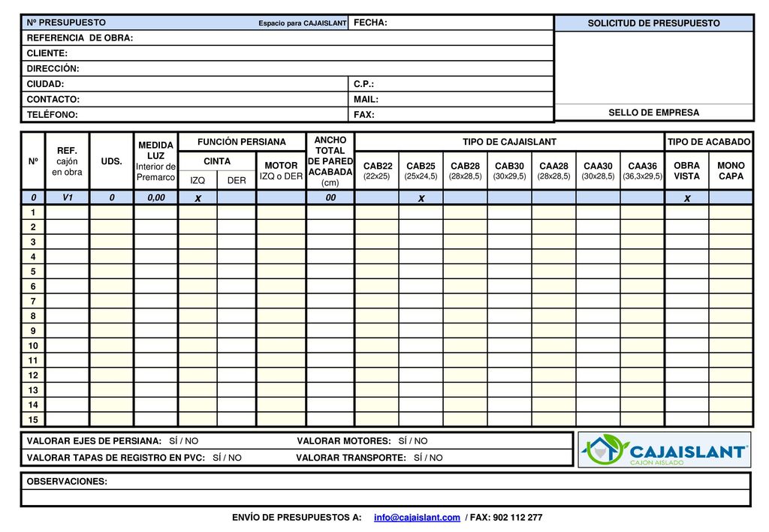Click the FECHA field

pyautogui.click(x=451, y=23)
